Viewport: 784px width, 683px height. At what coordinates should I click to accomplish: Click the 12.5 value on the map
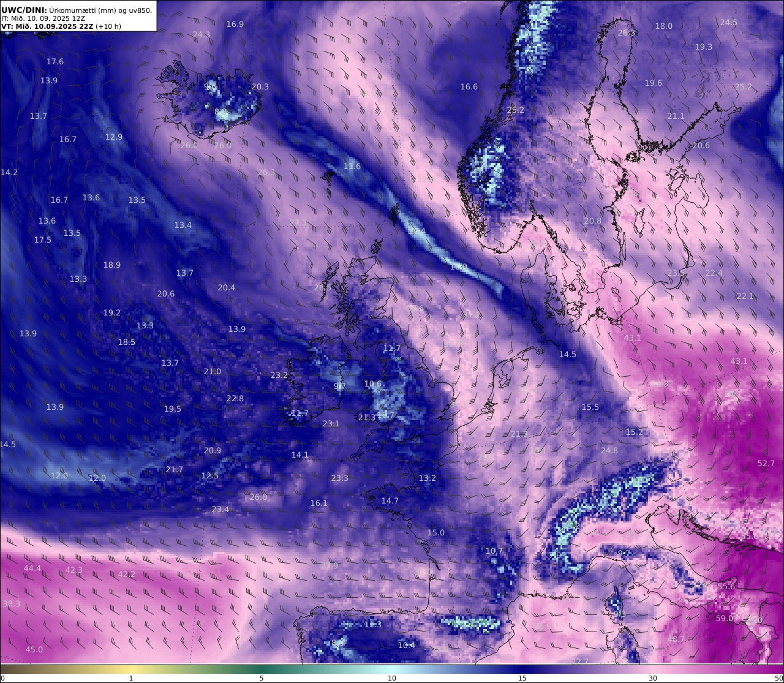pos(210,475)
